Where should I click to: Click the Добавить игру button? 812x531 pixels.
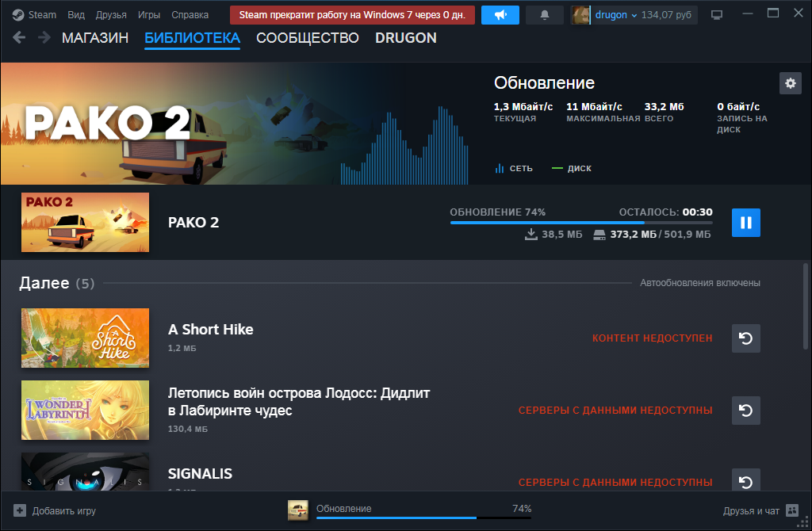pyautogui.click(x=55, y=511)
